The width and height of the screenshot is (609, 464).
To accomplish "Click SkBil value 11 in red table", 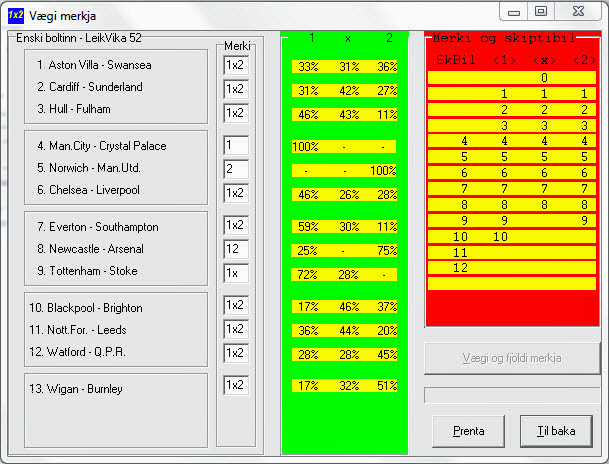I will tap(460, 253).
